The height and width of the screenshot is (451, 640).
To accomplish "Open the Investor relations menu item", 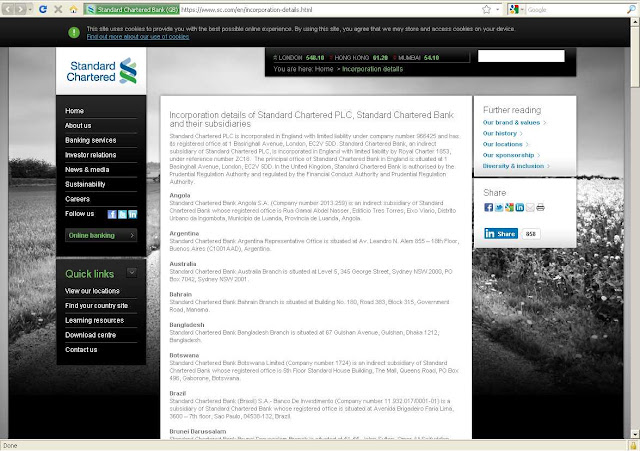I will (91, 155).
